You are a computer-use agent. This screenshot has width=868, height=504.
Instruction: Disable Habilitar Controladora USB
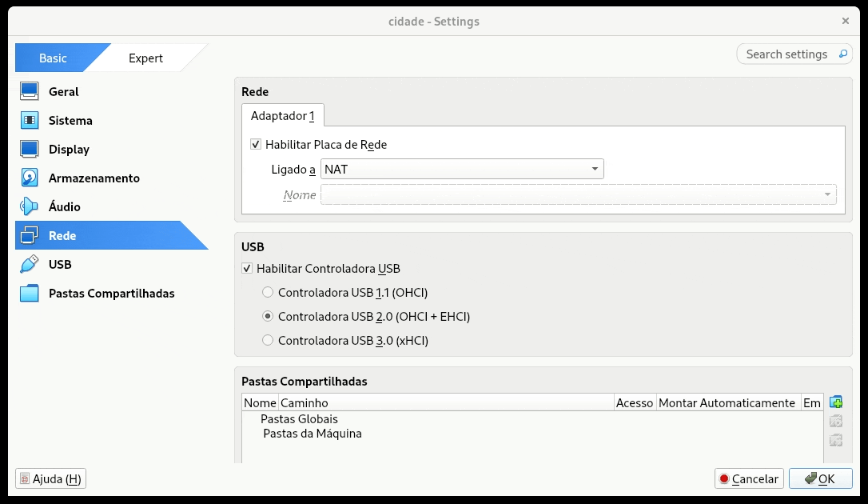248,269
